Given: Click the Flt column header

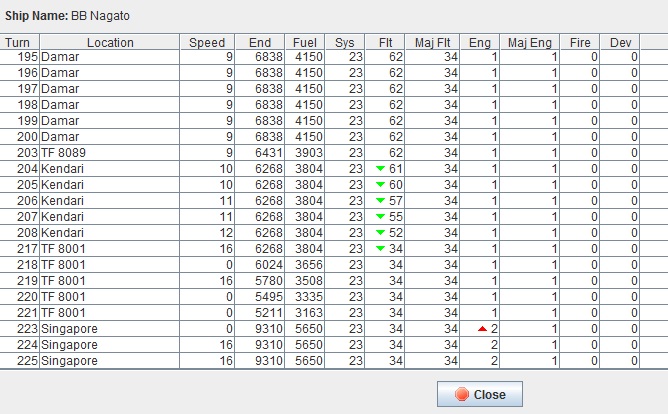Looking at the screenshot, I should (x=385, y=42).
